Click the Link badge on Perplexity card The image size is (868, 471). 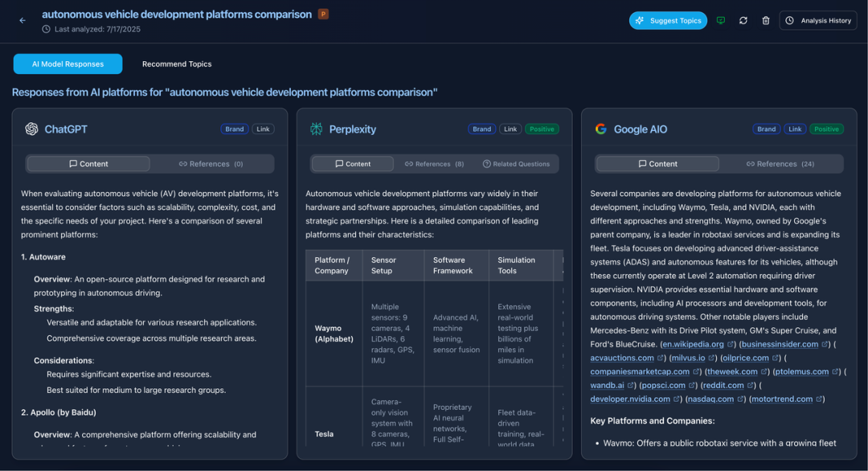coord(510,129)
